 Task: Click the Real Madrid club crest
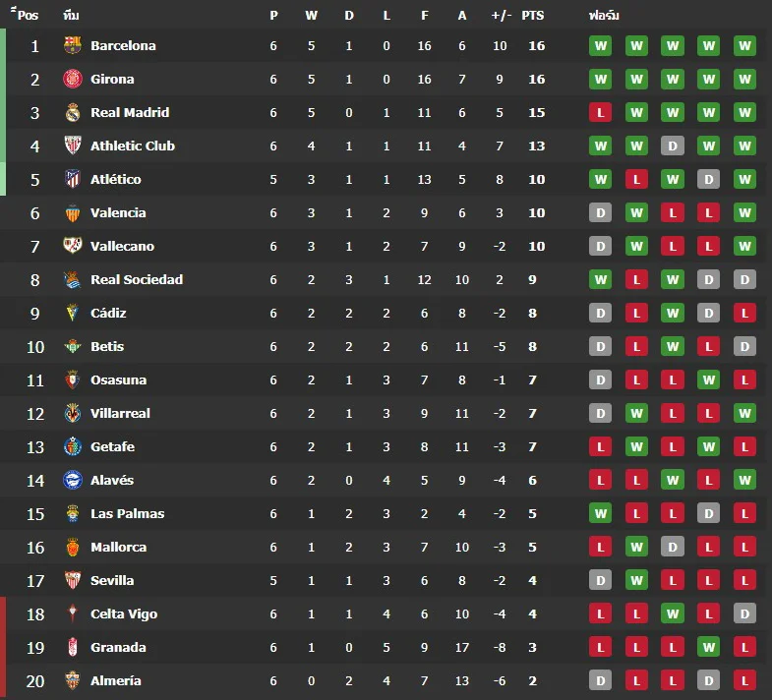click(x=73, y=112)
